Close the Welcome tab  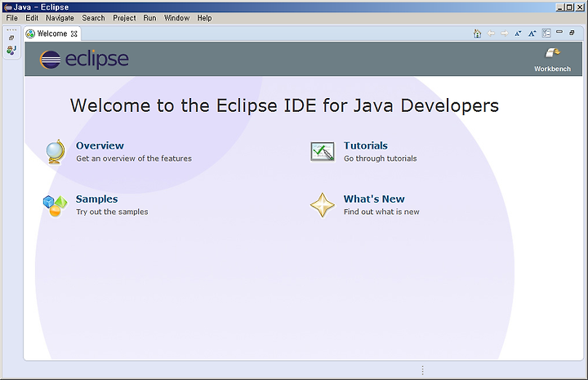click(74, 34)
